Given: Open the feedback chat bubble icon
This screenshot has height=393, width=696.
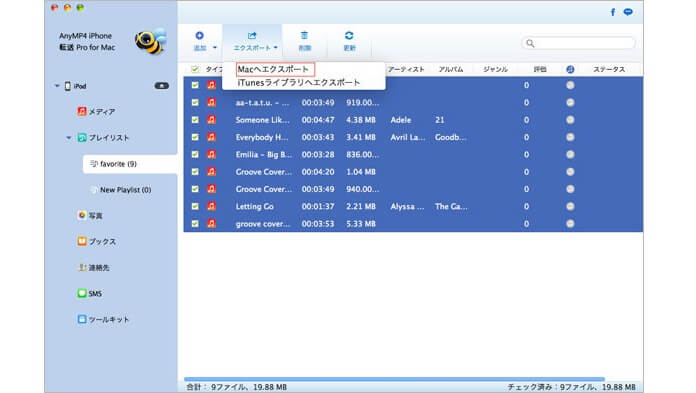Looking at the screenshot, I should click(628, 12).
